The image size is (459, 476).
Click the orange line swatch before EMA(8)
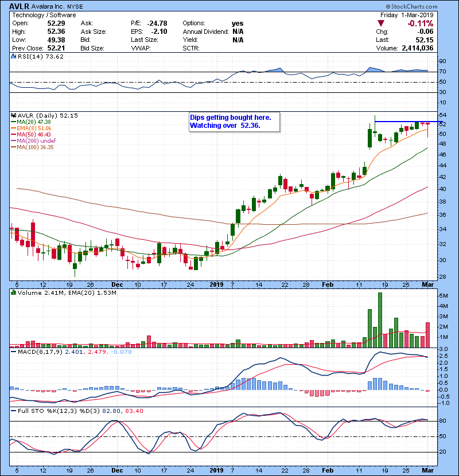[x=14, y=128]
